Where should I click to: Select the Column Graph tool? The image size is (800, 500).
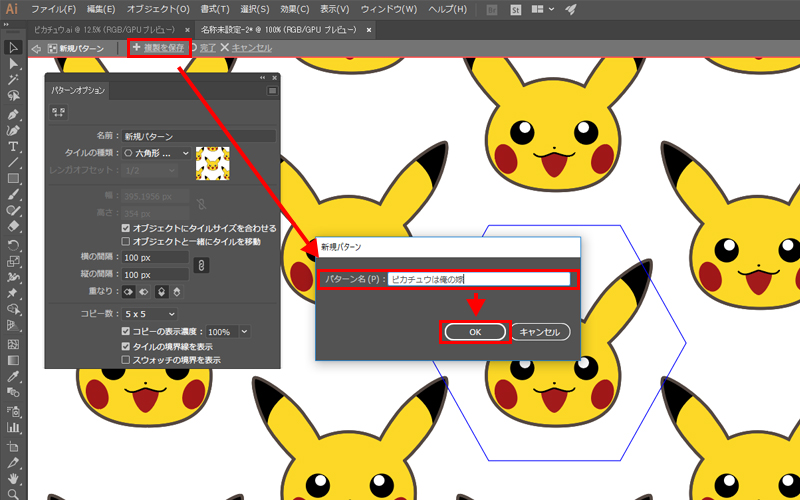click(13, 428)
